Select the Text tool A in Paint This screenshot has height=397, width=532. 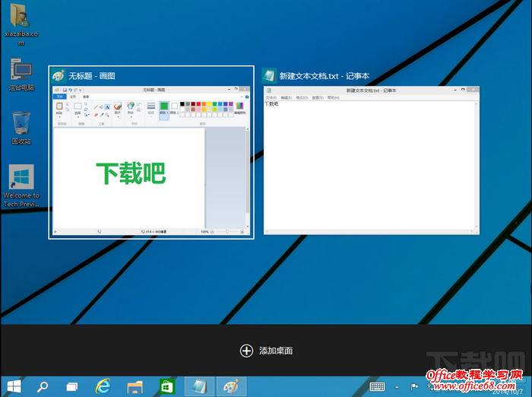tap(107, 107)
